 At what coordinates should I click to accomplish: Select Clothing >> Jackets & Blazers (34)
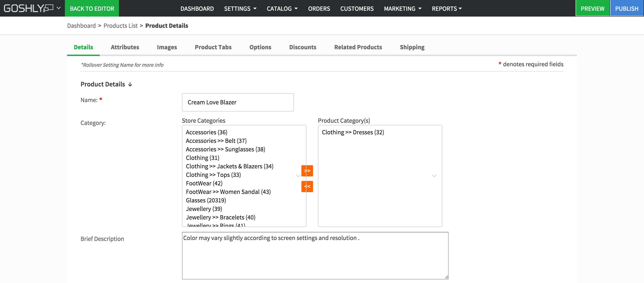229,166
